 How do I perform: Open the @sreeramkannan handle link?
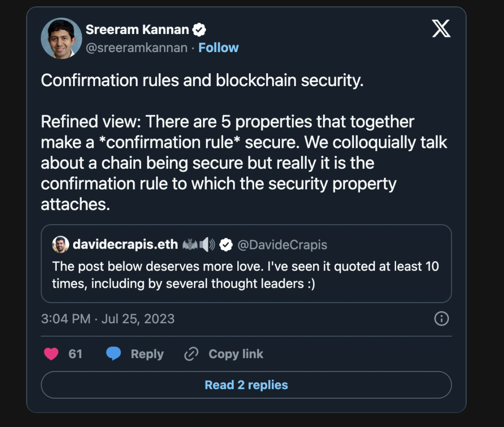click(137, 48)
